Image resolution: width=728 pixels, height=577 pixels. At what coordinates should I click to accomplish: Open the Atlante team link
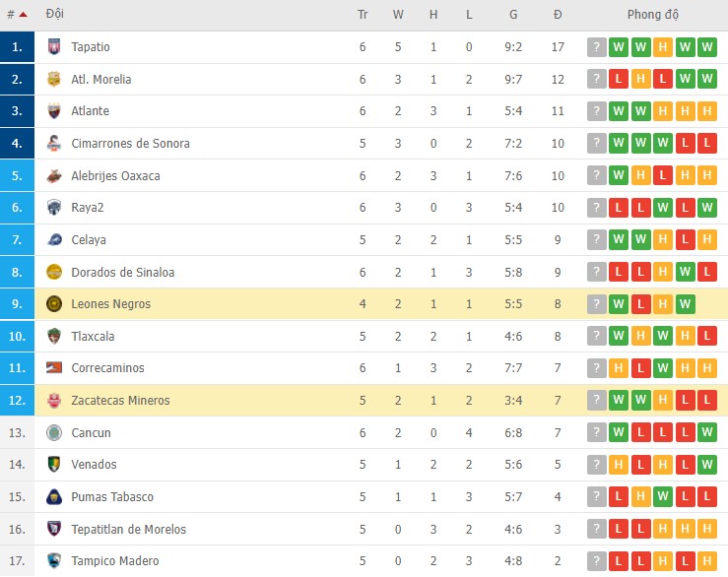tap(90, 111)
